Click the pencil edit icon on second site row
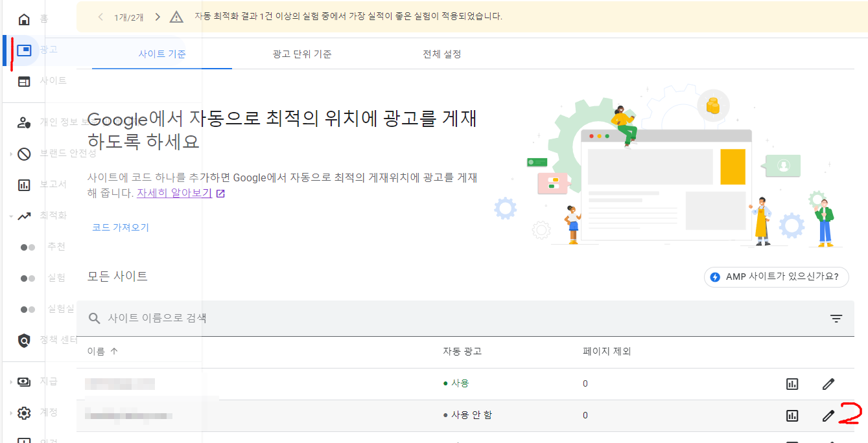 tap(828, 415)
